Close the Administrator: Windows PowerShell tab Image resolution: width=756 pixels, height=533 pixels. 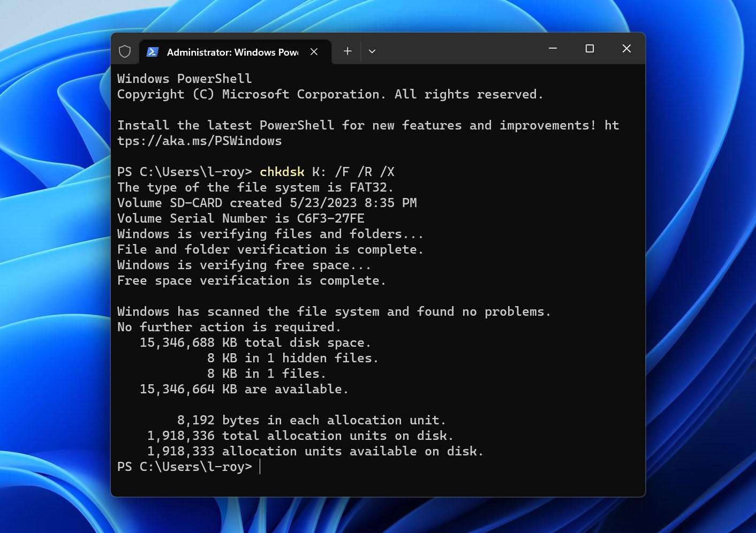(314, 52)
